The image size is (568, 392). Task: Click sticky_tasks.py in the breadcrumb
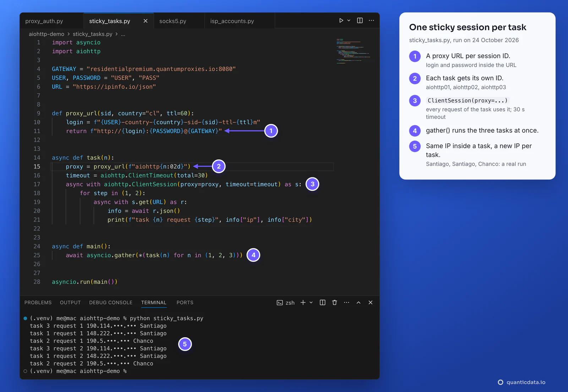92,34
